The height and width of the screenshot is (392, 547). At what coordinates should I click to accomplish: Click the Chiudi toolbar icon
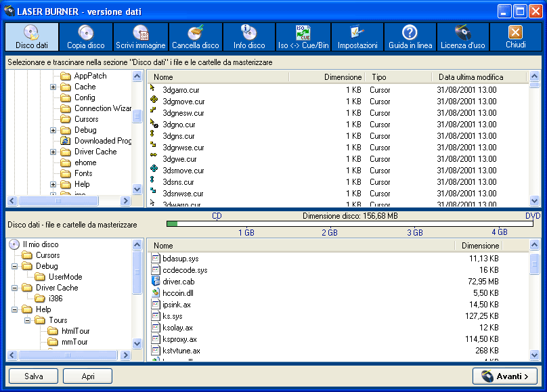[515, 37]
